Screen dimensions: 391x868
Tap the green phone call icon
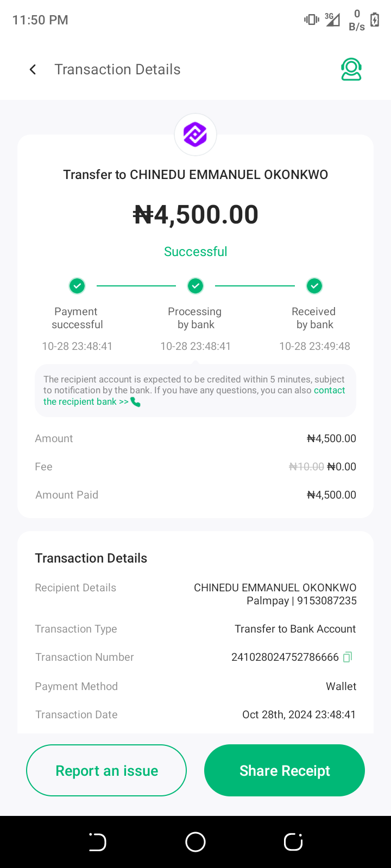(x=135, y=402)
